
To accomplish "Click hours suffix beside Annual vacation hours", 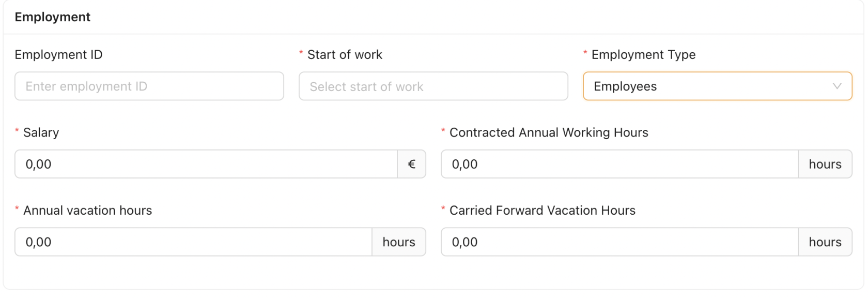I will (398, 242).
